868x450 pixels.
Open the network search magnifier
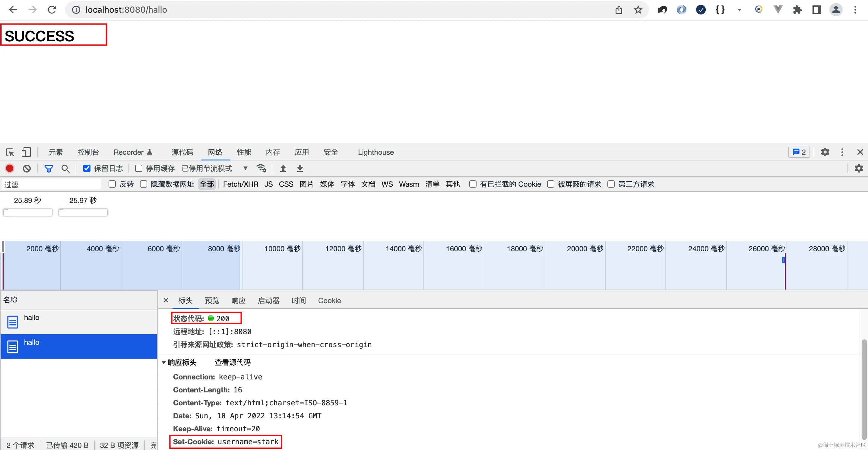coord(65,168)
